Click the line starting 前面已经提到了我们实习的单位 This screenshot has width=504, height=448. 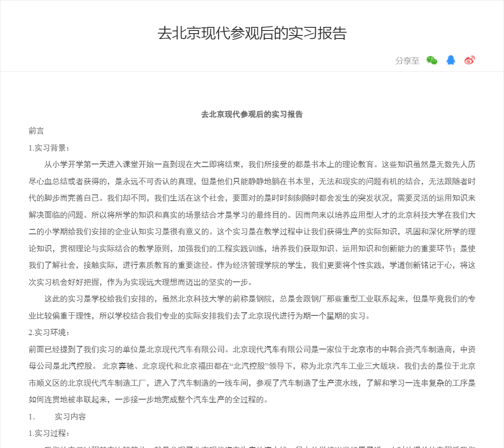pyautogui.click(x=252, y=349)
